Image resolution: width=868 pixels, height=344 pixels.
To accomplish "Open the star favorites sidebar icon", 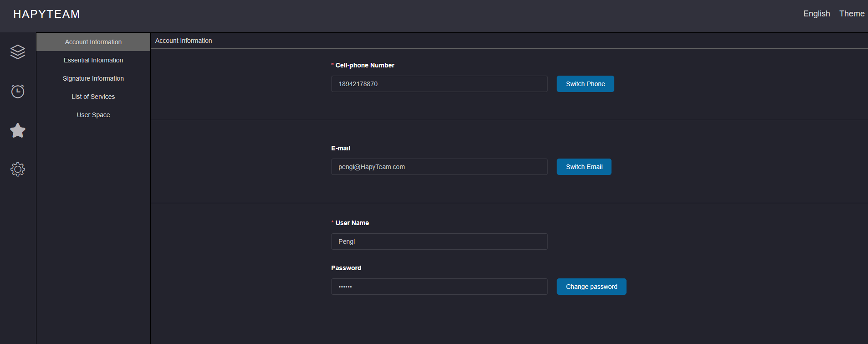I will (x=18, y=130).
